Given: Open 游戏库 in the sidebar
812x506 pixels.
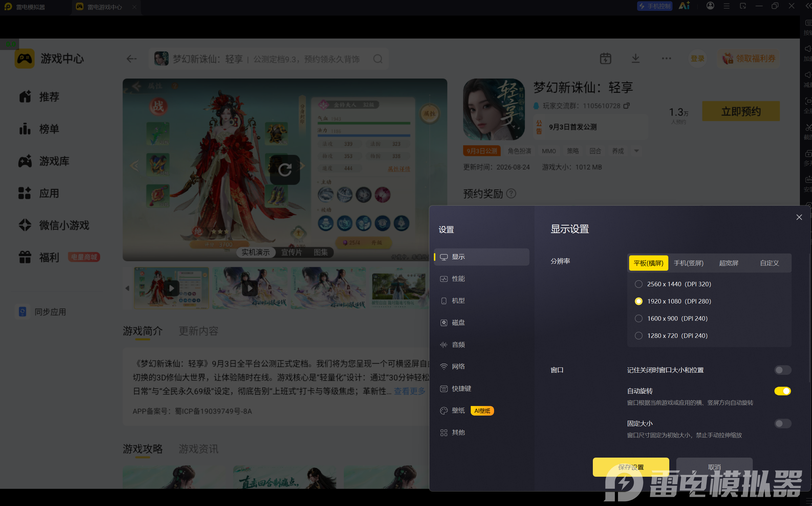Looking at the screenshot, I should (x=44, y=161).
